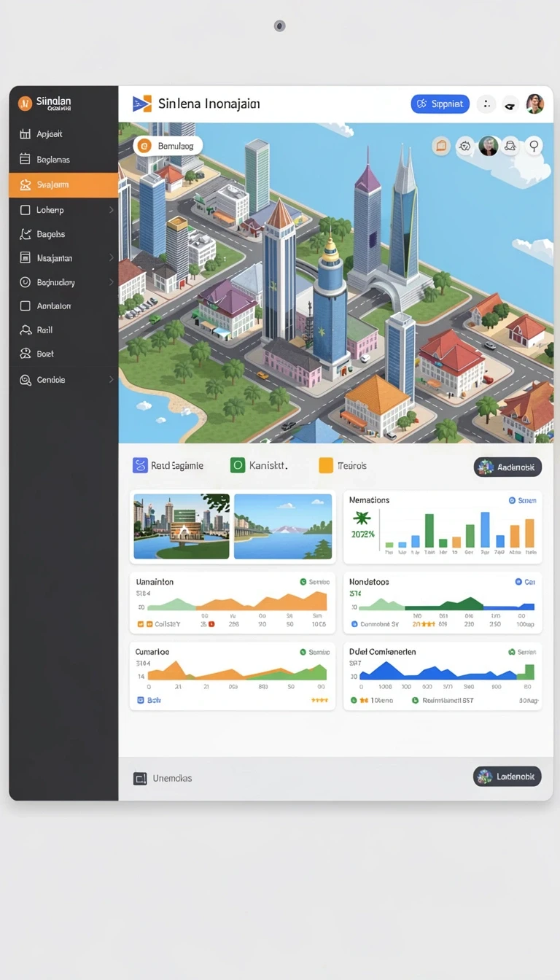The height and width of the screenshot is (980, 560).
Task: Open Cendole in the sidebar
Action: click(63, 380)
